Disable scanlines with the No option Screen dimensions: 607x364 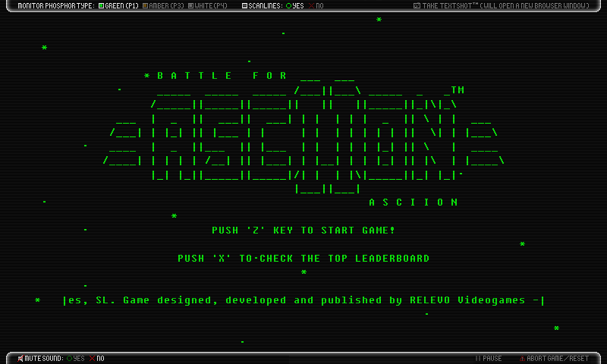[316, 6]
